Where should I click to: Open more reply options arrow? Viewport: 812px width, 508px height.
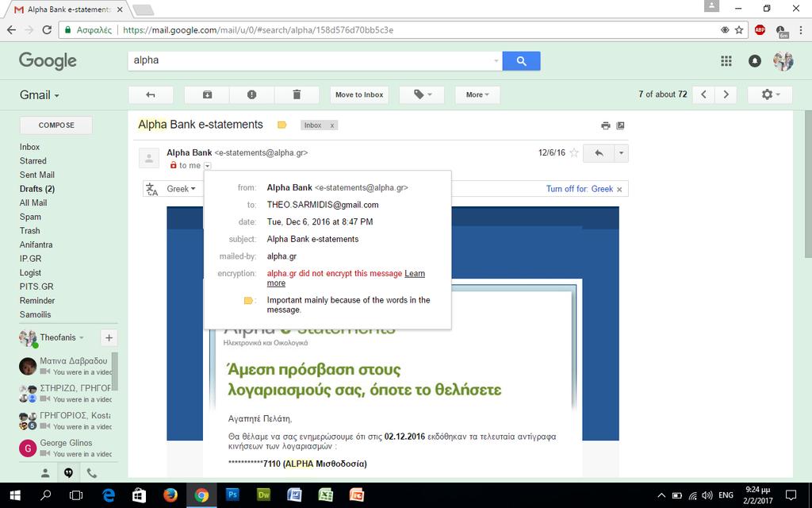point(621,153)
